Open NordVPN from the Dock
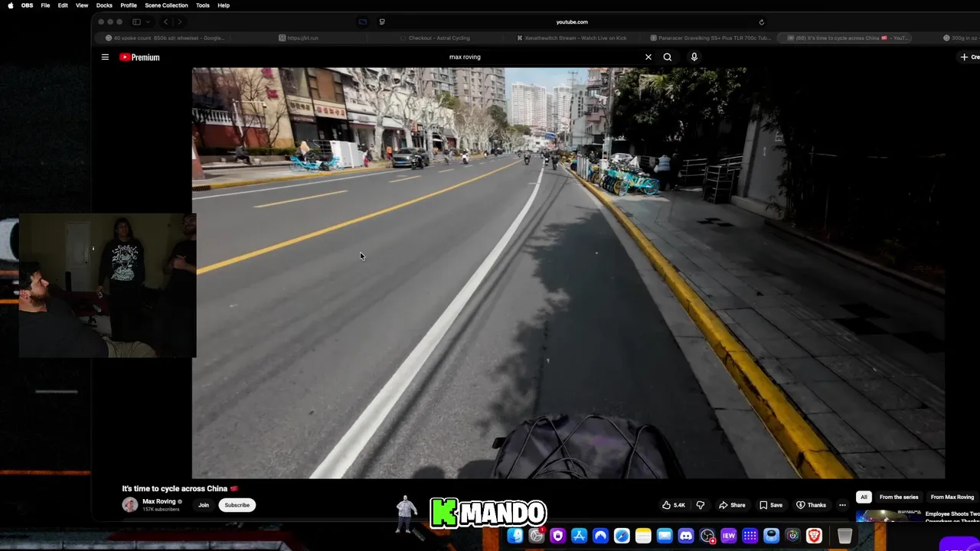The image size is (980, 551). [600, 536]
